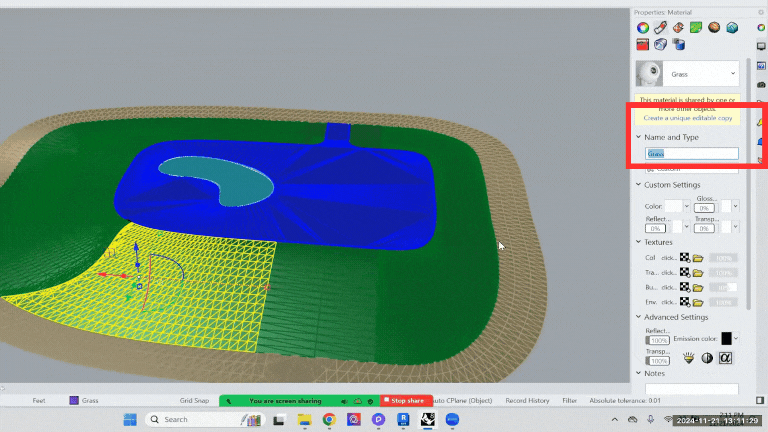Toggle Auto CPlane (Object) in the status bar

463,401
